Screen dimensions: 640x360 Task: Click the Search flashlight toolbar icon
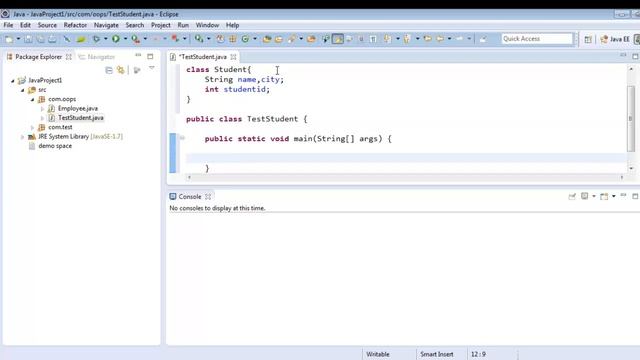pos(292,39)
